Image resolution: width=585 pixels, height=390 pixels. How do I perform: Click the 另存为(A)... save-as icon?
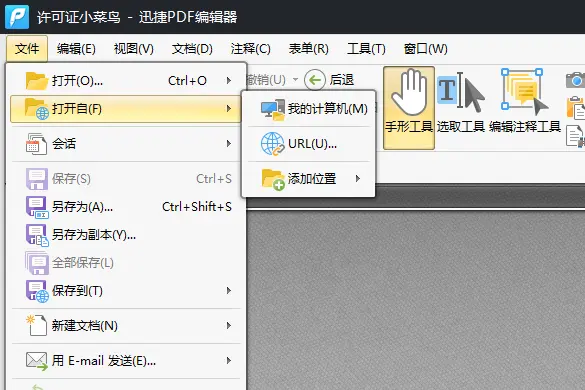coord(37,207)
